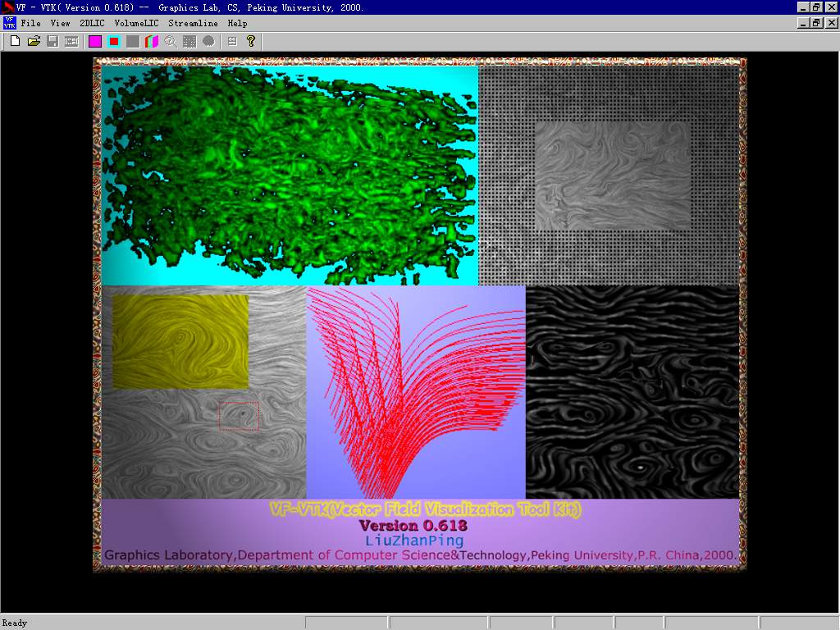
Task: Restore the inner document window
Action: [x=816, y=23]
